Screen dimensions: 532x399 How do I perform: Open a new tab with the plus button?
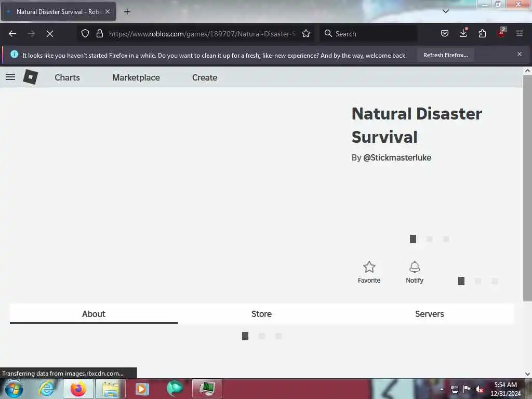[127, 12]
